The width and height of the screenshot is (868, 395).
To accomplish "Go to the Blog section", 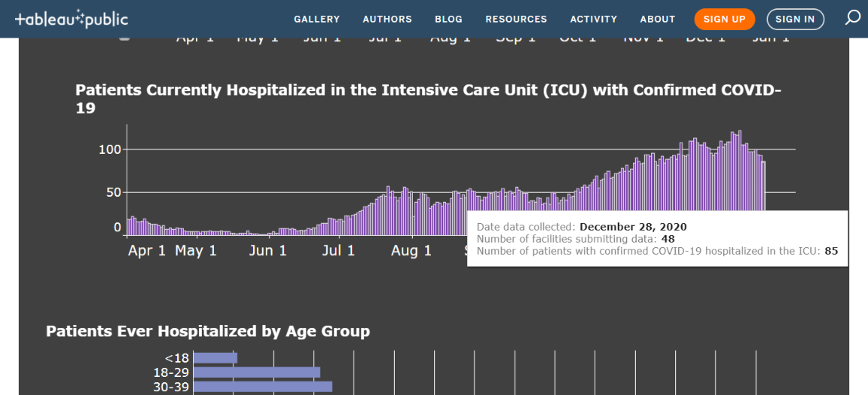I will tap(449, 20).
